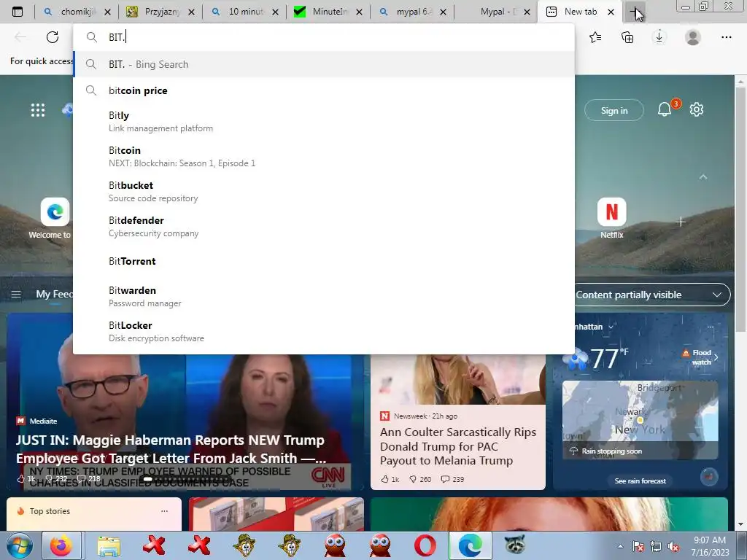
Task: Open page settings gear icon
Action: pyautogui.click(x=697, y=109)
